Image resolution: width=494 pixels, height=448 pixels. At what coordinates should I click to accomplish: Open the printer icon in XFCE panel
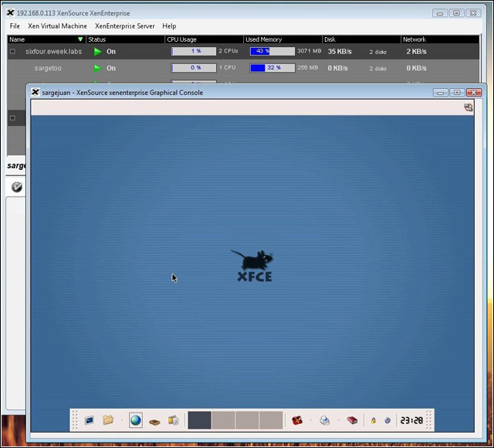point(325,420)
